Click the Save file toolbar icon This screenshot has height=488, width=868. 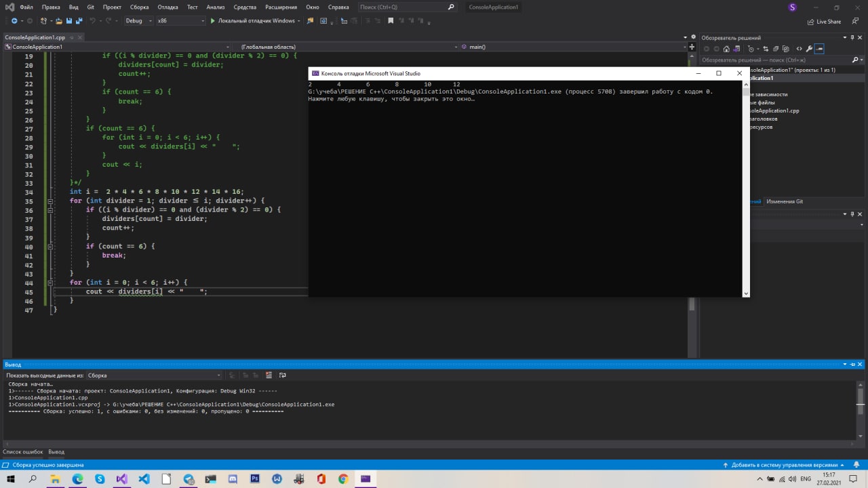70,21
